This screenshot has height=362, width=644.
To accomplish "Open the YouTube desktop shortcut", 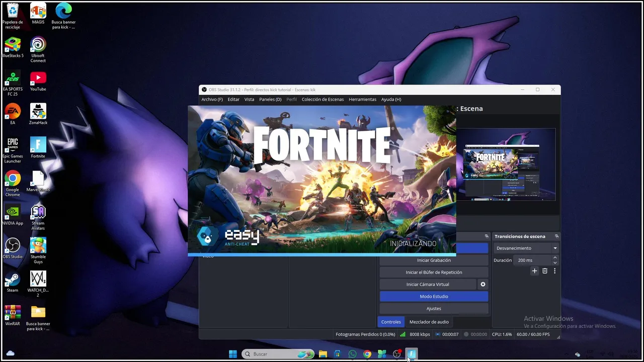I will pyautogui.click(x=38, y=81).
